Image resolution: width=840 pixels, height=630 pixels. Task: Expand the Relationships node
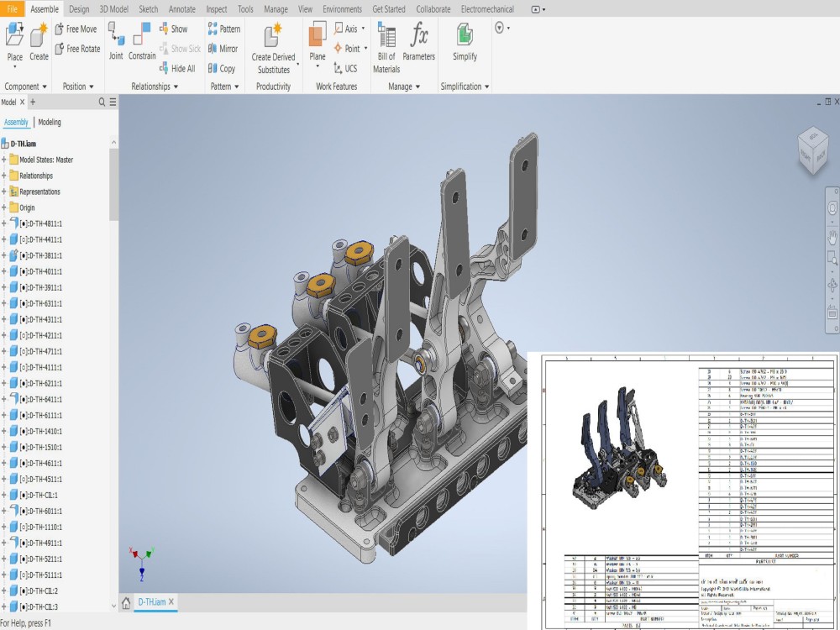click(7, 175)
